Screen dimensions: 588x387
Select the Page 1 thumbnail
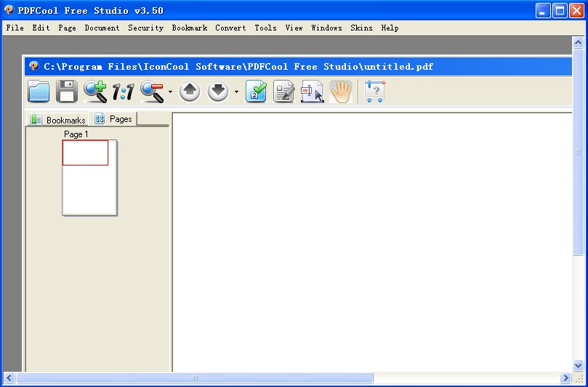(89, 178)
